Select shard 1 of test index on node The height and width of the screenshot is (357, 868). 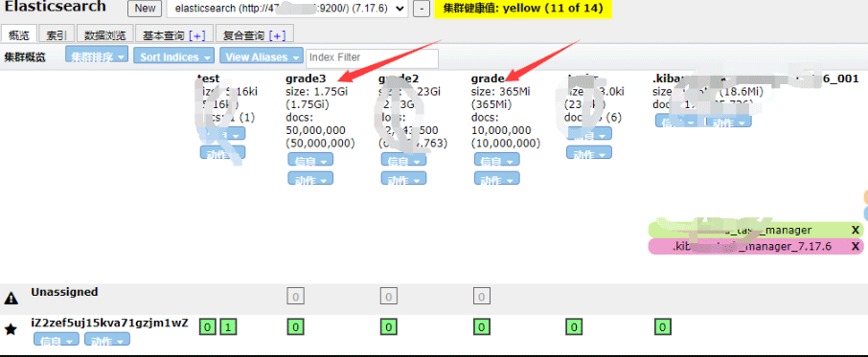tap(228, 327)
